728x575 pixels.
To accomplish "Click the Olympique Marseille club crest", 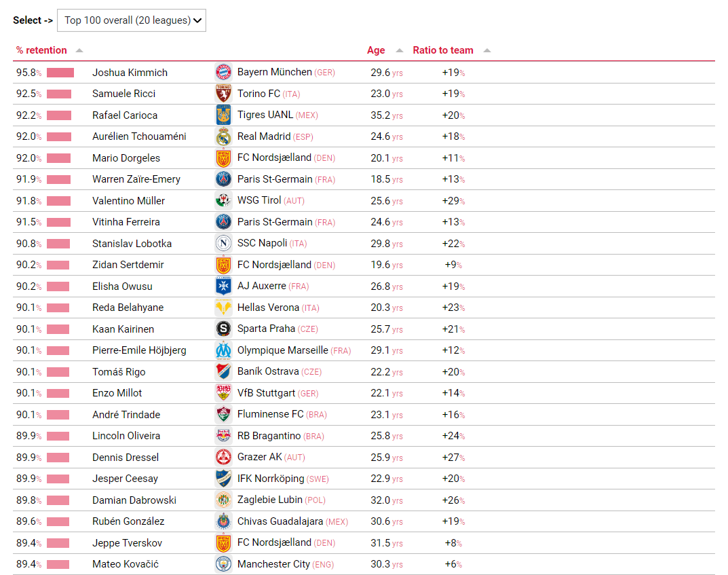I will coord(223,350).
